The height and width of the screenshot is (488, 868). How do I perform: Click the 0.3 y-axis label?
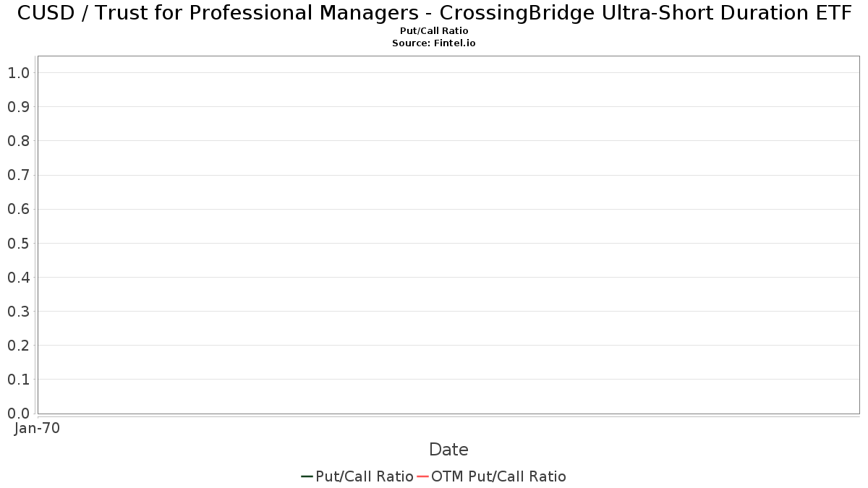pos(18,312)
